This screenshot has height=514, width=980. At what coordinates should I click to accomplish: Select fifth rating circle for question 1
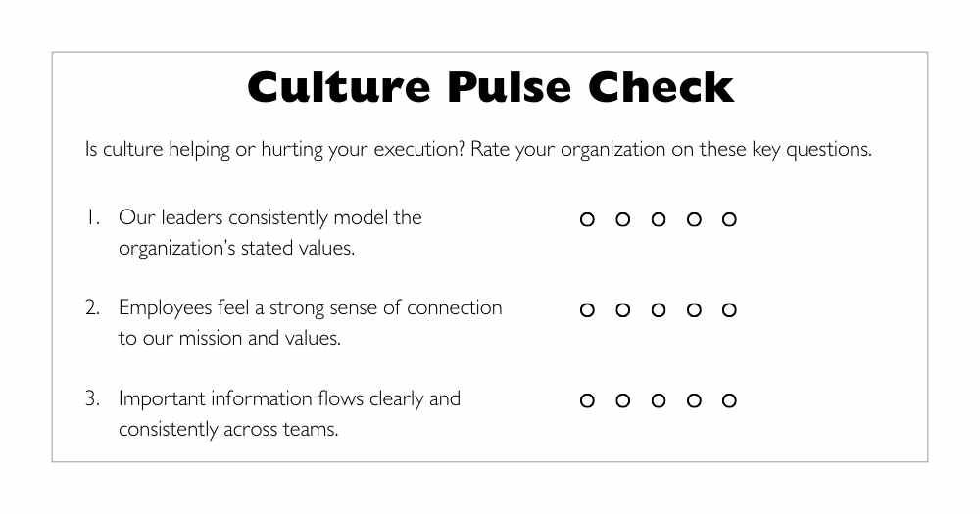pos(729,220)
